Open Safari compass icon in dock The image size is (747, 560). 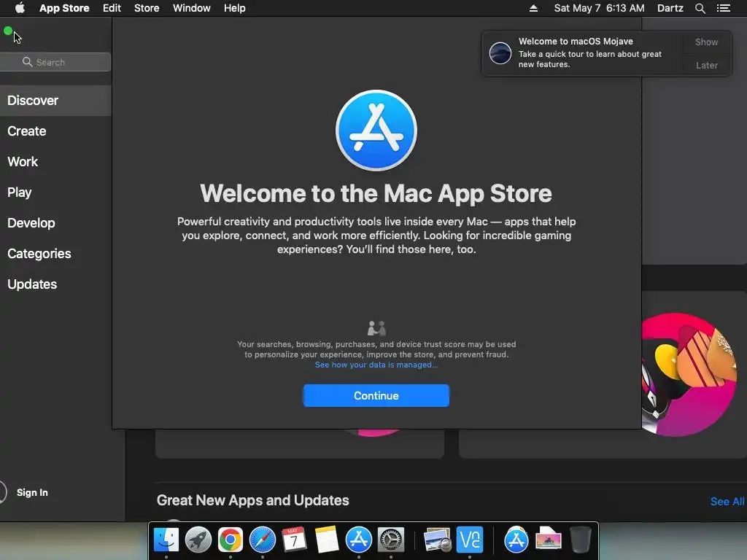click(263, 540)
